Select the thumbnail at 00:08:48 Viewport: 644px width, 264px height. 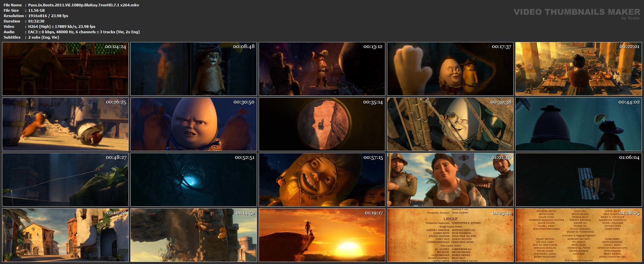click(x=194, y=69)
